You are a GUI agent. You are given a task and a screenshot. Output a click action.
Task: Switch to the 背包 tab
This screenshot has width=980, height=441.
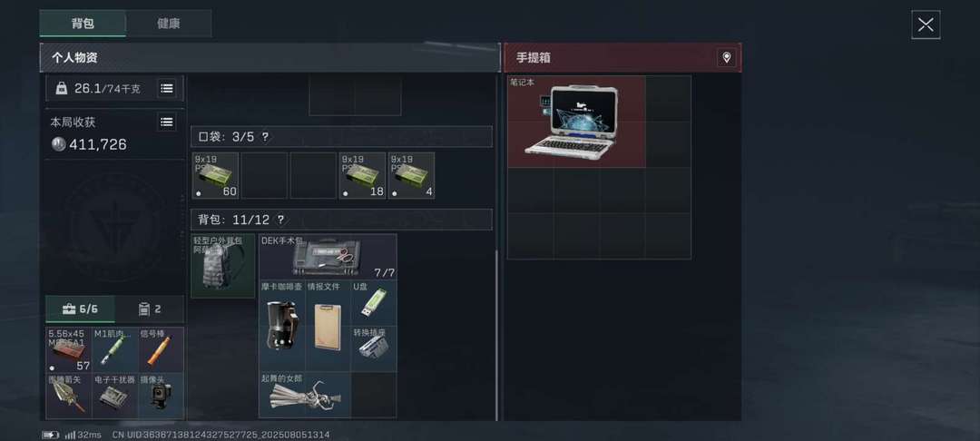[83, 24]
